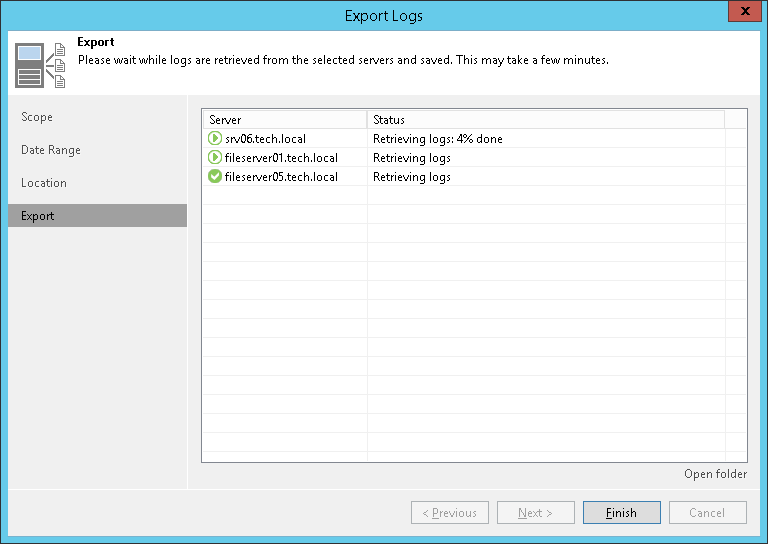
Task: Click the running status icon for srv06.tech.local
Action: pyautogui.click(x=215, y=139)
